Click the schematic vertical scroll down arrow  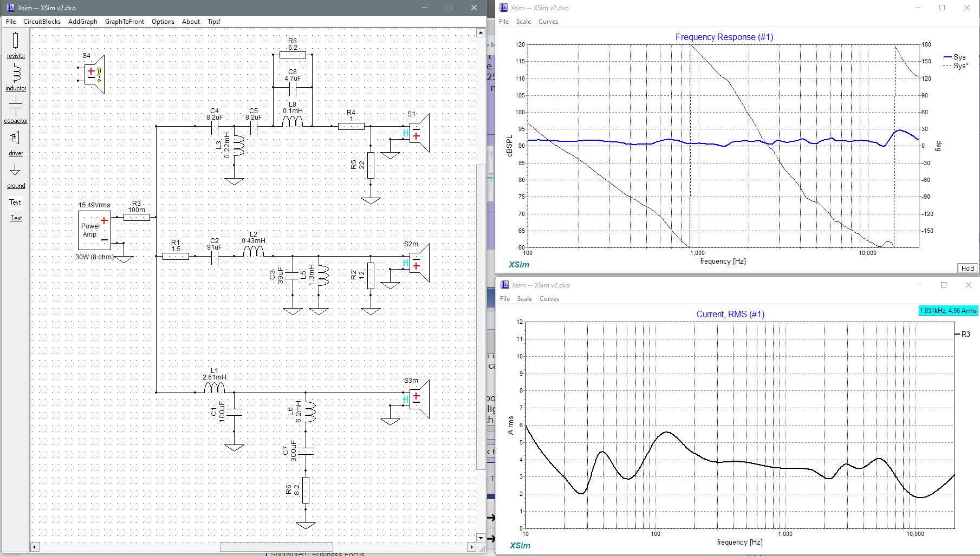(x=481, y=538)
